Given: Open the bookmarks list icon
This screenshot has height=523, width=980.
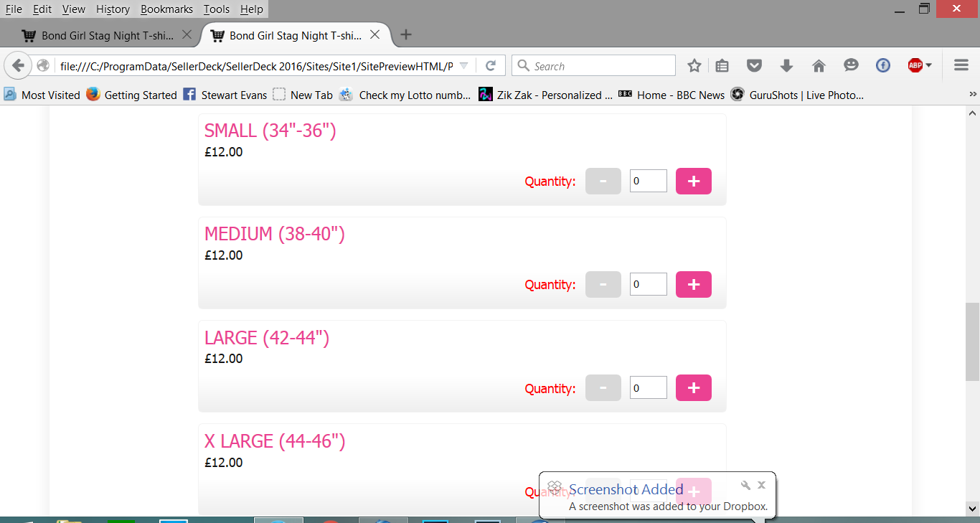Looking at the screenshot, I should pos(722,66).
